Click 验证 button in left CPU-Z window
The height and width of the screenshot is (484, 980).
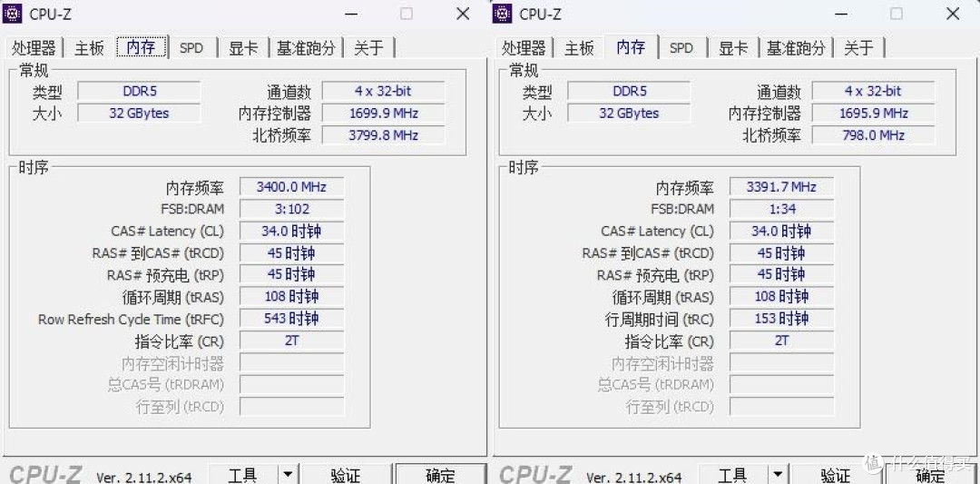(347, 475)
